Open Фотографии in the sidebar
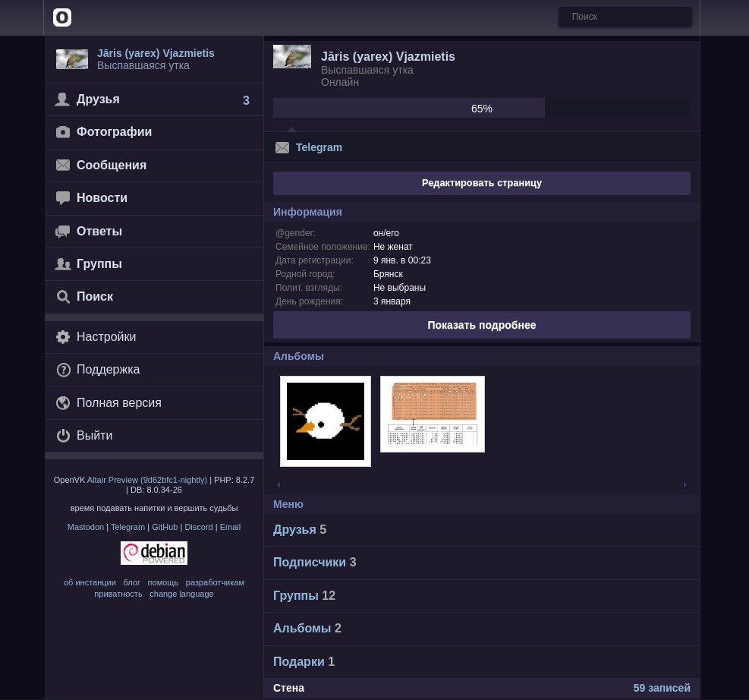 [154, 132]
